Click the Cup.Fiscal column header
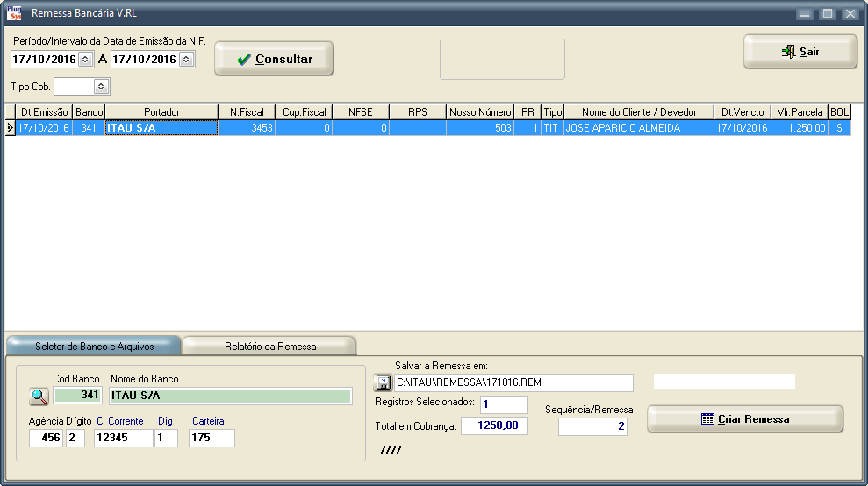This screenshot has height=486, width=868. (x=304, y=111)
